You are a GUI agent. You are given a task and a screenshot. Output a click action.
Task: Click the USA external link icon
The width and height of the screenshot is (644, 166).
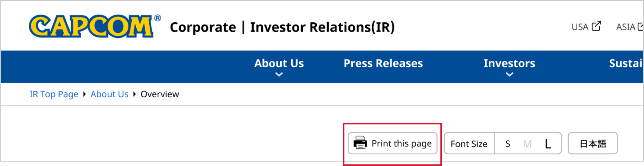pos(596,26)
